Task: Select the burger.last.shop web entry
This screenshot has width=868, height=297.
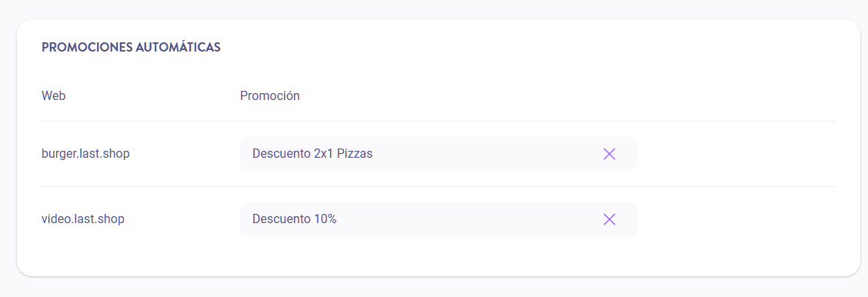Action: click(85, 154)
